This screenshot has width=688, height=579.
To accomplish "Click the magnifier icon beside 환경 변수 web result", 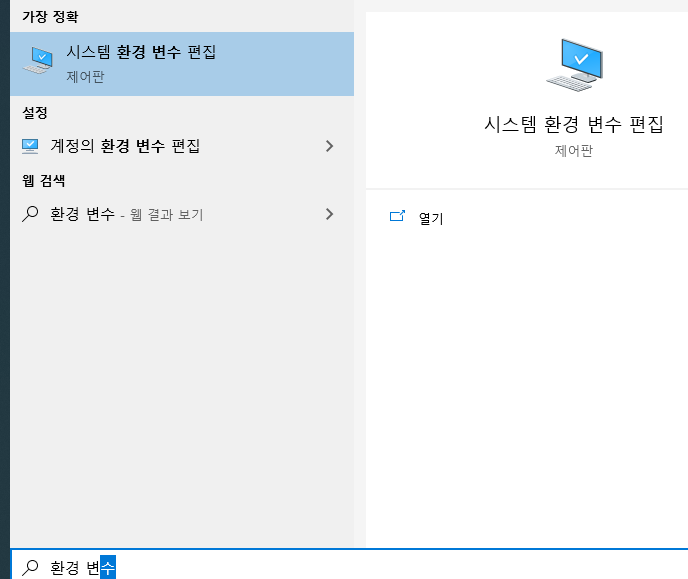I will (x=30, y=214).
